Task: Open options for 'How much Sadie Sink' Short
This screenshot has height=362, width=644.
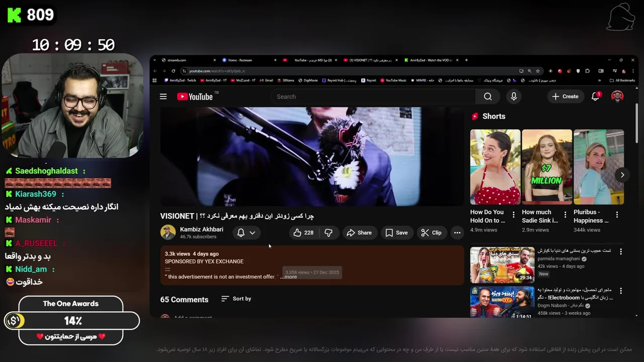Action: pos(566,215)
